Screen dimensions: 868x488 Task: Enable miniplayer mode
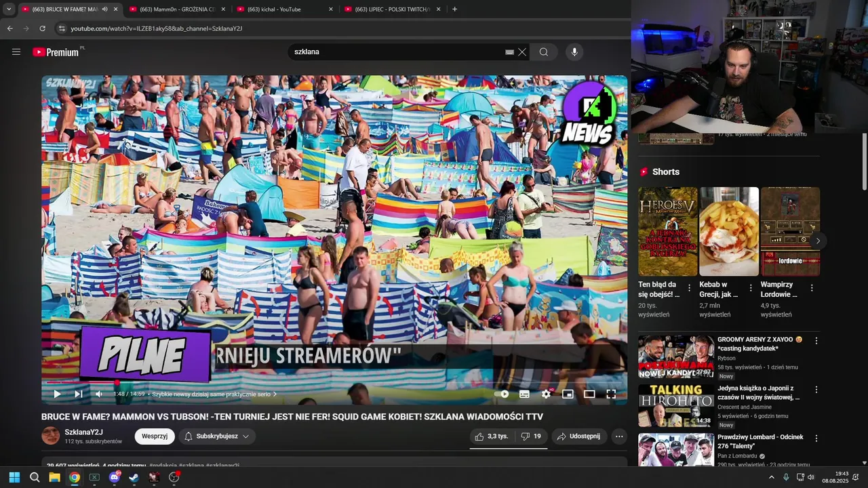click(x=568, y=394)
